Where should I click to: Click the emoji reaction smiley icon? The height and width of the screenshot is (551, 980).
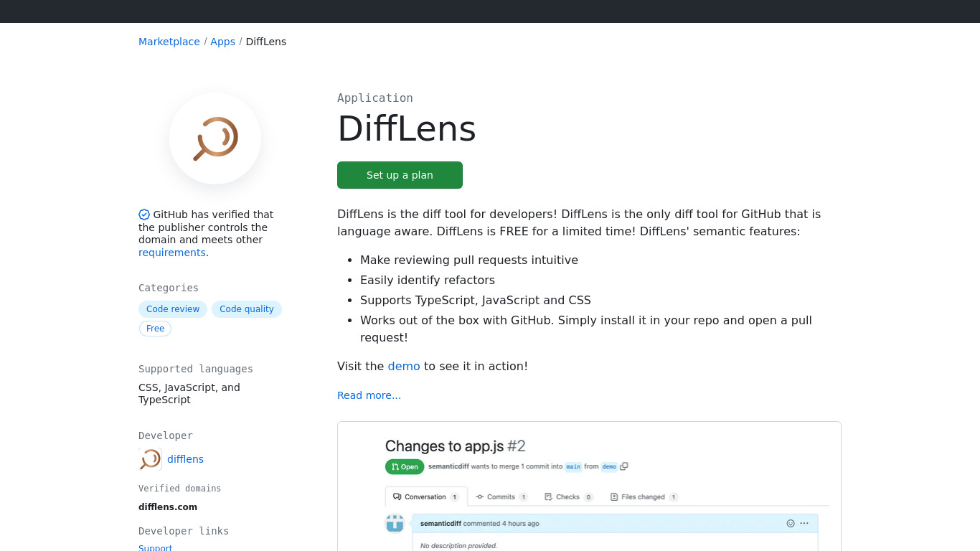(x=791, y=524)
